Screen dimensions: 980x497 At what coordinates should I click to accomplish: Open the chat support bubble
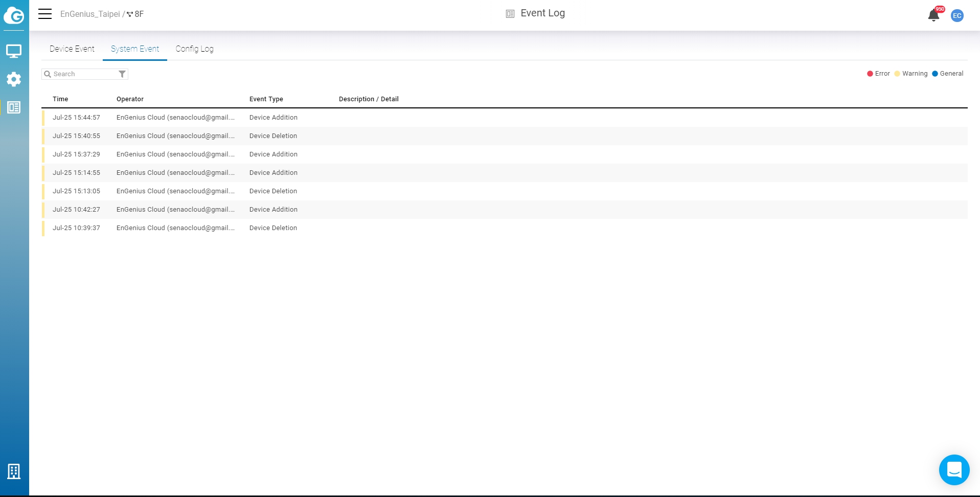(x=954, y=469)
